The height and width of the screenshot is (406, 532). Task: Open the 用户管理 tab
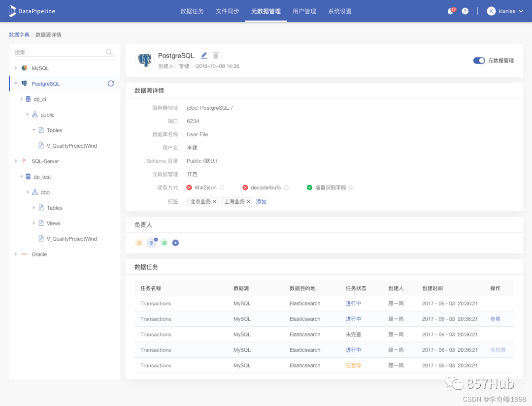click(x=304, y=11)
